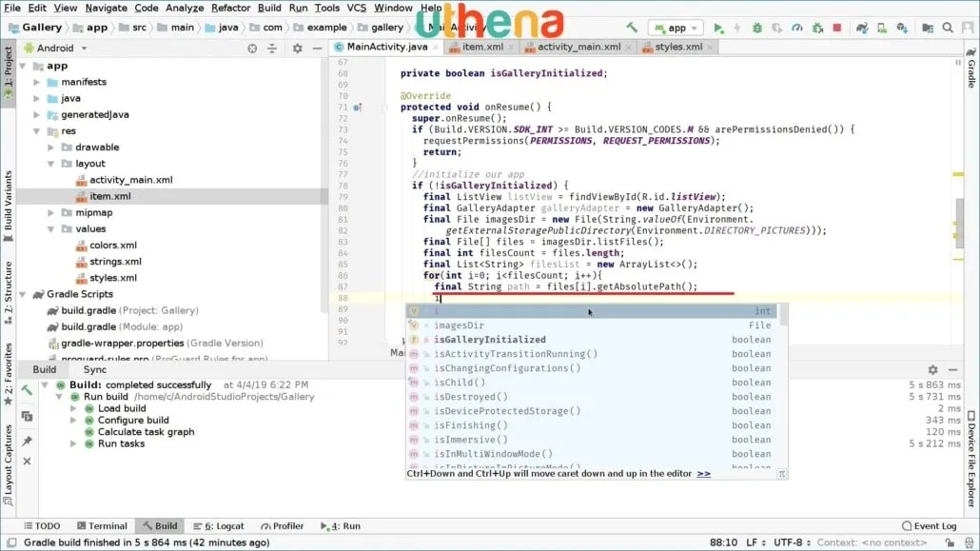Hide the Project panel with minus icon
The width and height of the screenshot is (980, 551).
(x=318, y=49)
